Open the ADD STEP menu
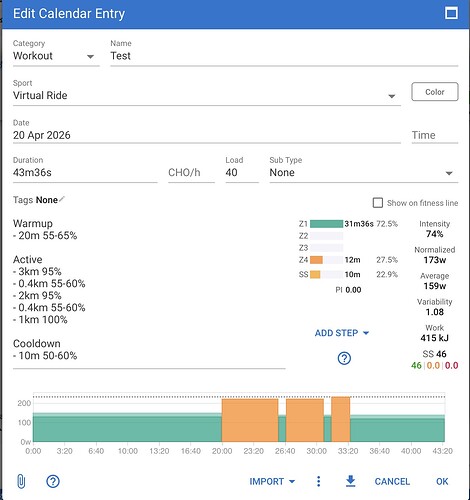The image size is (470, 500). 342,333
